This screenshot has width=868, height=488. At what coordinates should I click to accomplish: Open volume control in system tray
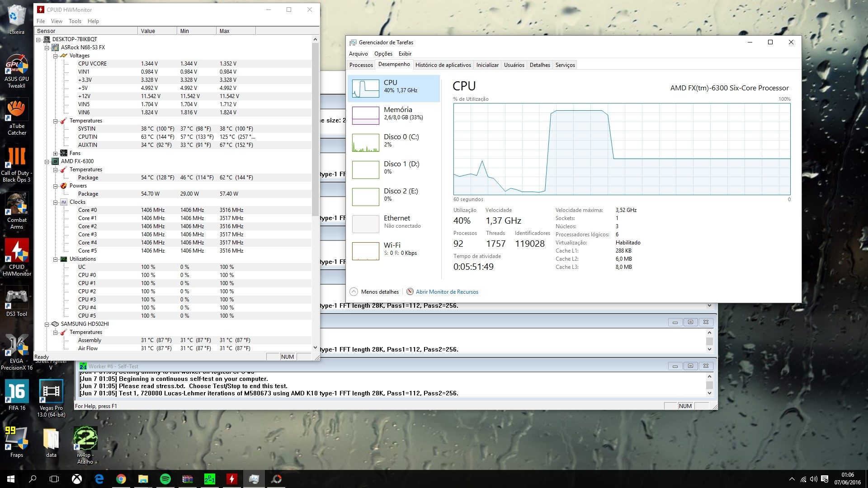(814, 479)
